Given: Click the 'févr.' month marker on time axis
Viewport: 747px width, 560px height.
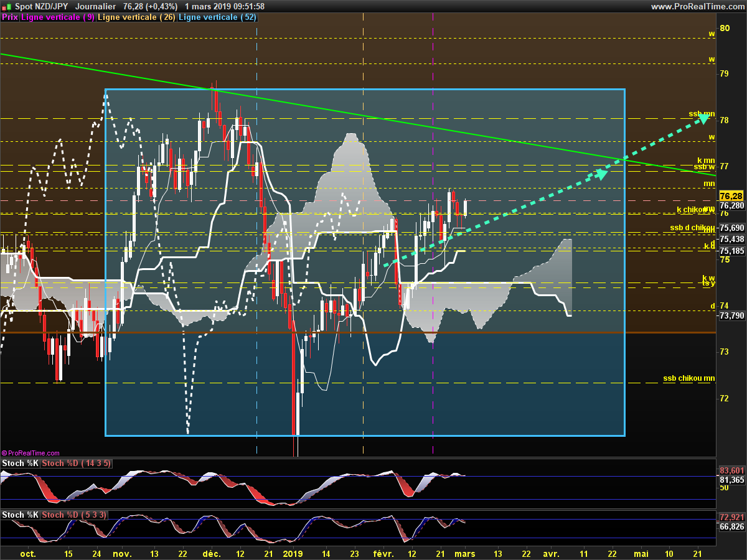Looking at the screenshot, I should click(x=384, y=553).
